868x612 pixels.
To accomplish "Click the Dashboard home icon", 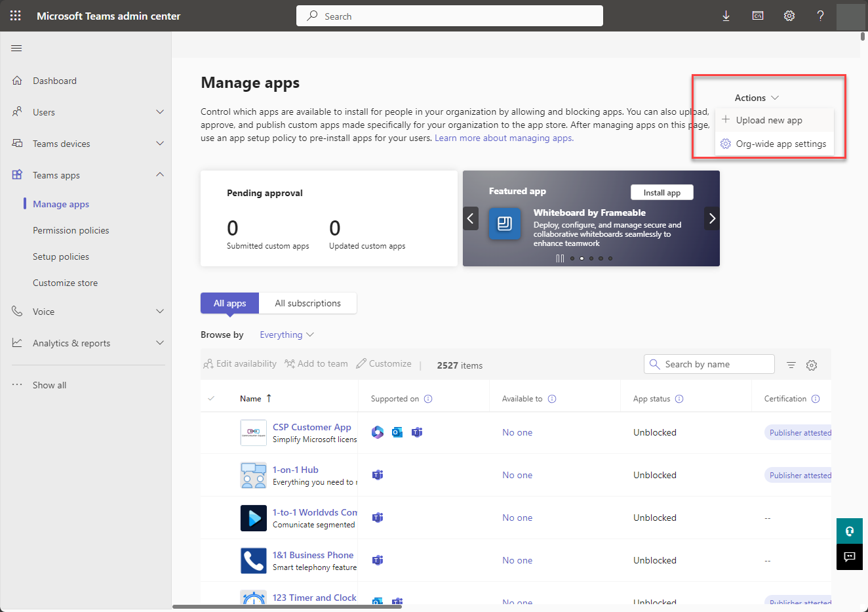I will click(x=17, y=81).
